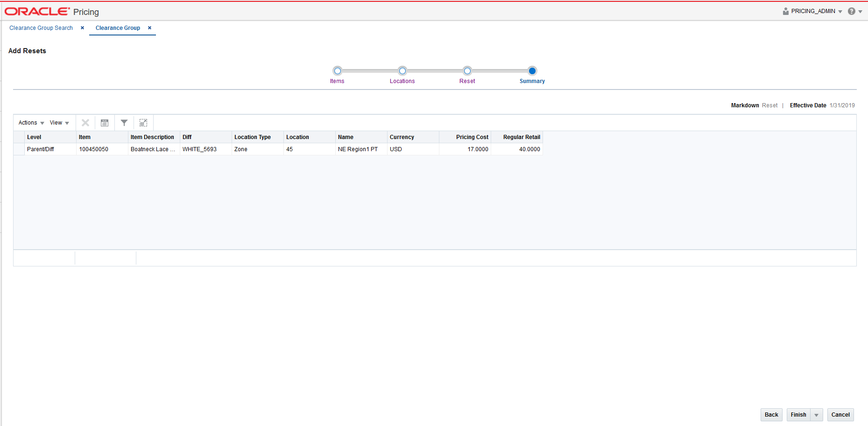Click the Location column header
The image size is (868, 426).
click(x=310, y=137)
